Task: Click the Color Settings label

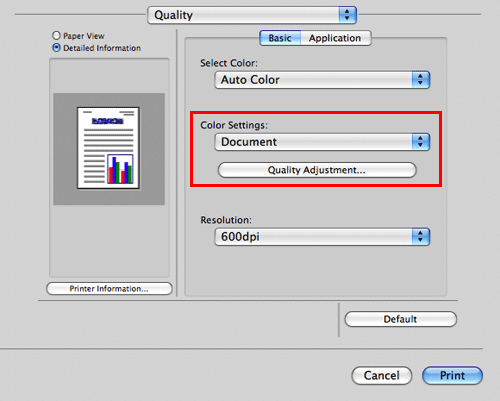Action: [234, 125]
